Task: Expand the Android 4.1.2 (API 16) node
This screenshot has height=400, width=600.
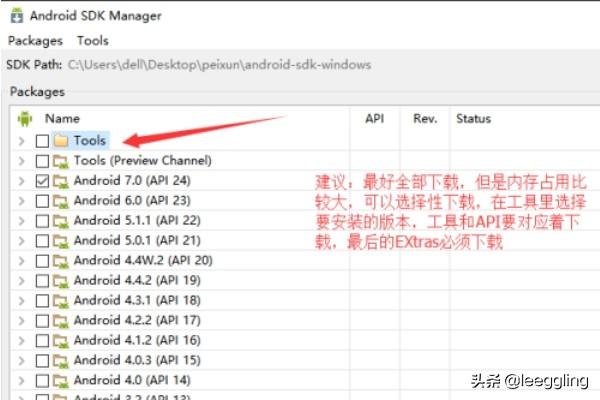Action: tap(21, 340)
